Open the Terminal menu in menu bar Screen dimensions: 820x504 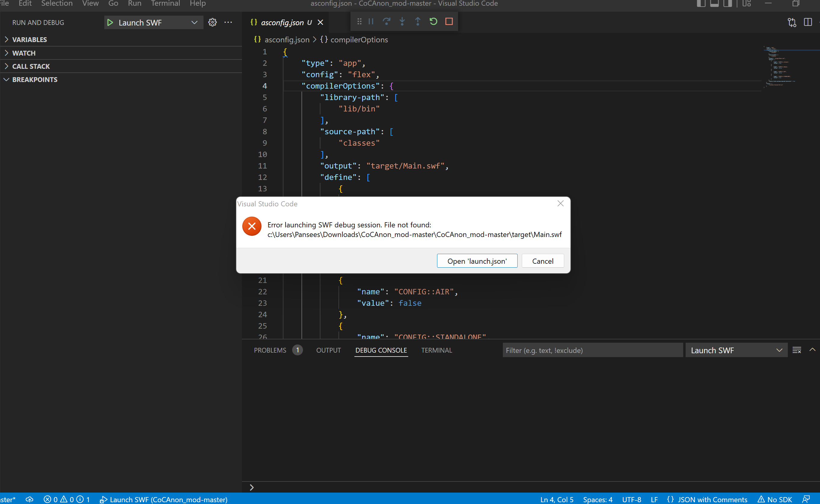click(x=165, y=4)
